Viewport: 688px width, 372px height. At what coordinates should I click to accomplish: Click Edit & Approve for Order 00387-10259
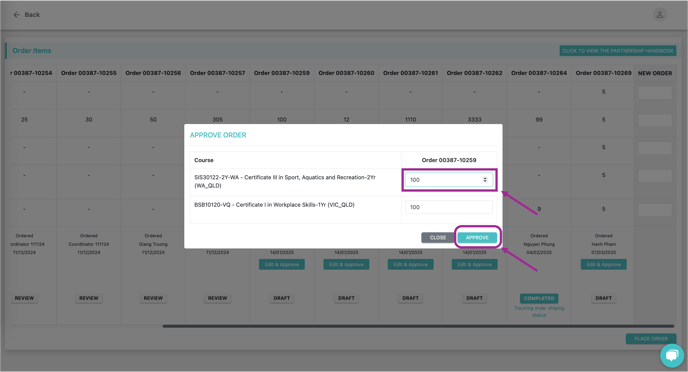click(282, 265)
